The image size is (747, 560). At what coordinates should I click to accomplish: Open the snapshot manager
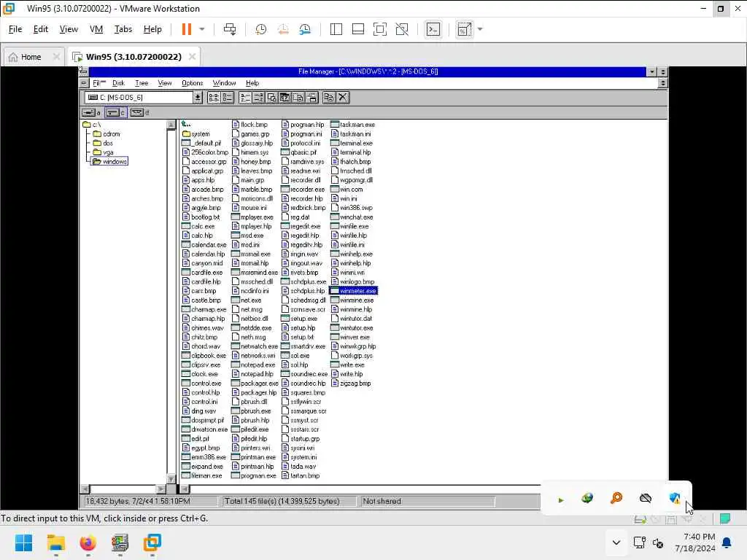point(305,29)
